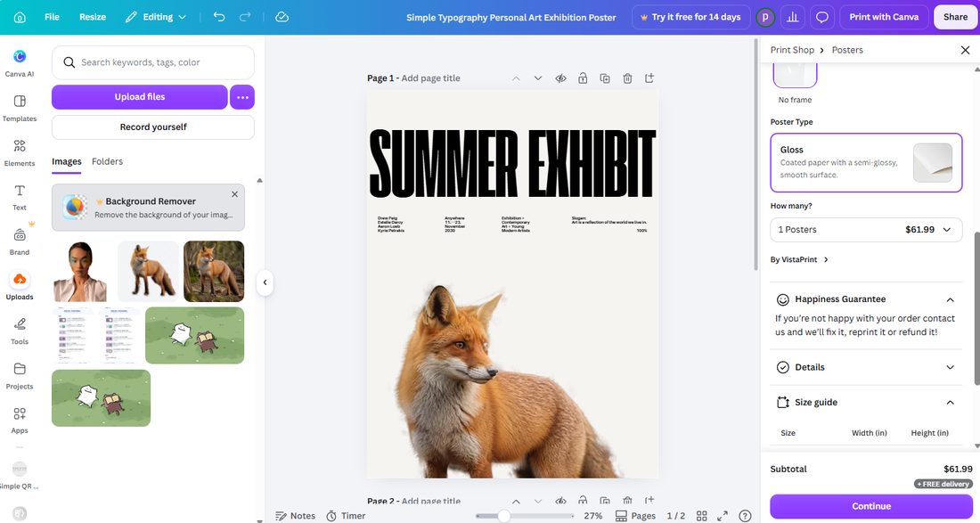
Task: Move Page 1 down with chevron
Action: pos(537,78)
